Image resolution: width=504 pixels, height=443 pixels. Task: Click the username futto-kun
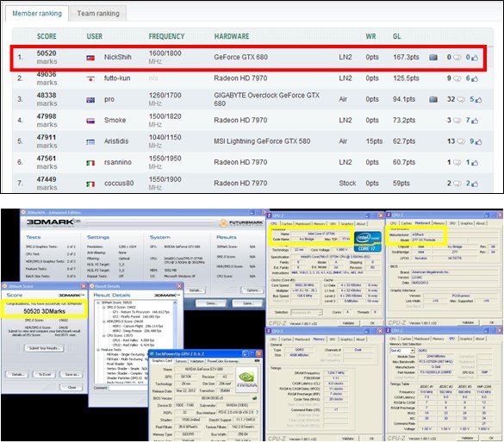117,78
